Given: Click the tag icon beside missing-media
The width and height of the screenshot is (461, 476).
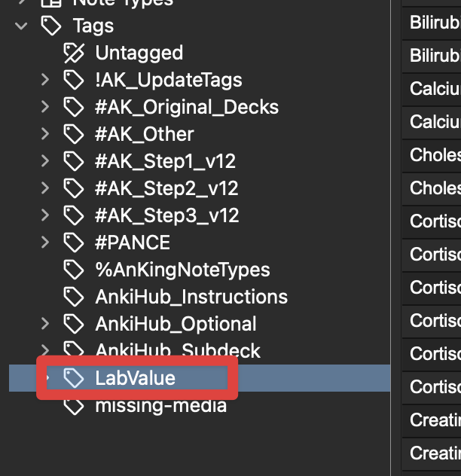Looking at the screenshot, I should (x=73, y=405).
